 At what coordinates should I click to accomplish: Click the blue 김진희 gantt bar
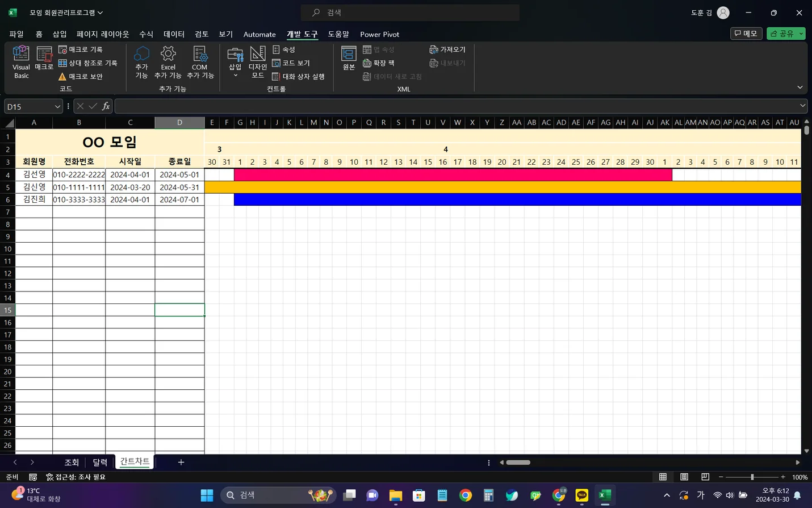[x=517, y=199]
